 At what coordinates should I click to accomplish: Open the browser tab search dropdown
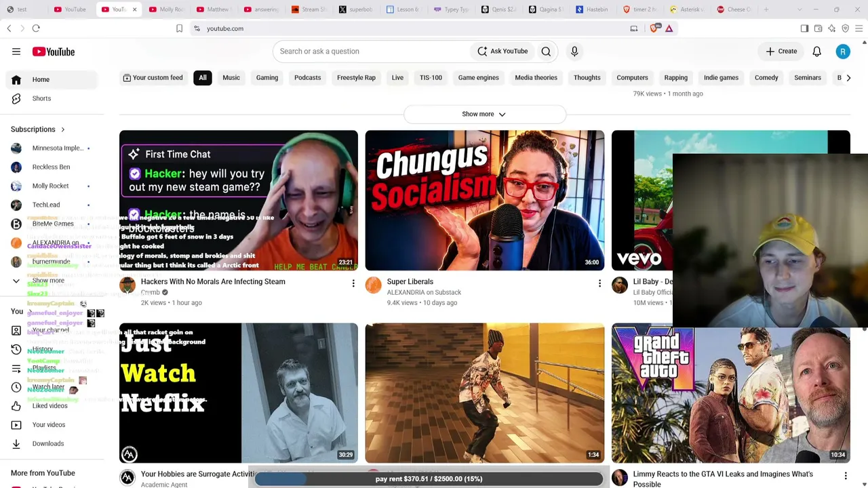(800, 9)
